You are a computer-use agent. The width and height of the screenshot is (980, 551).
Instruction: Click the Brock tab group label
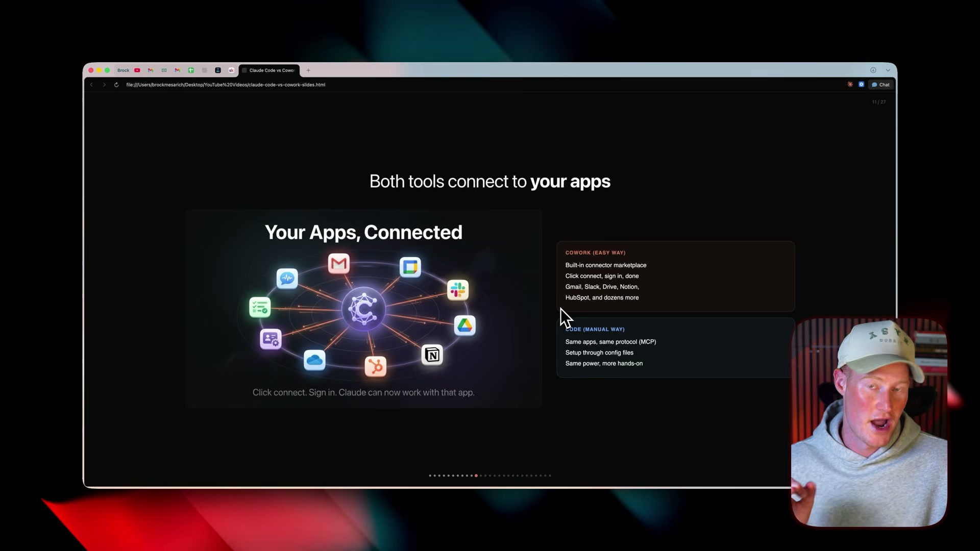click(124, 70)
